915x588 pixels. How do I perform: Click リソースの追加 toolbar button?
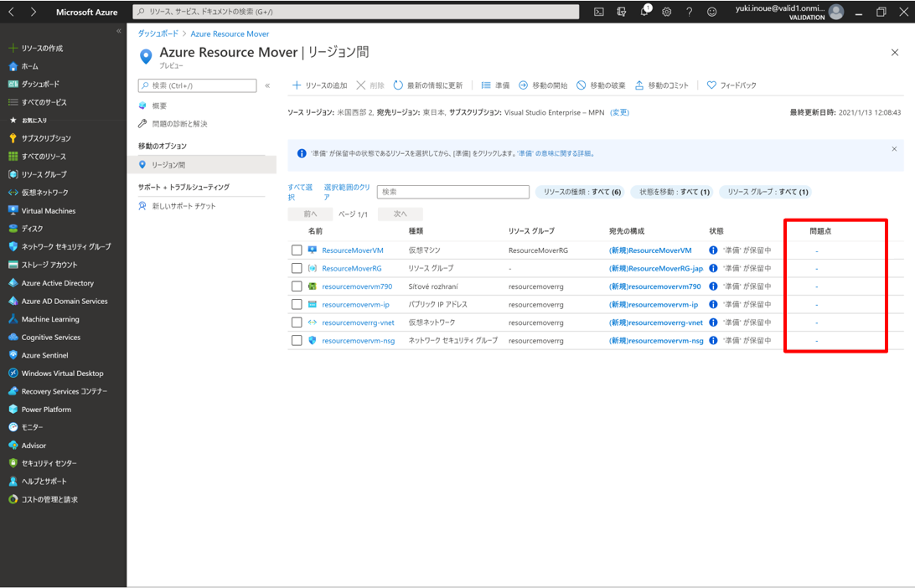[320, 85]
